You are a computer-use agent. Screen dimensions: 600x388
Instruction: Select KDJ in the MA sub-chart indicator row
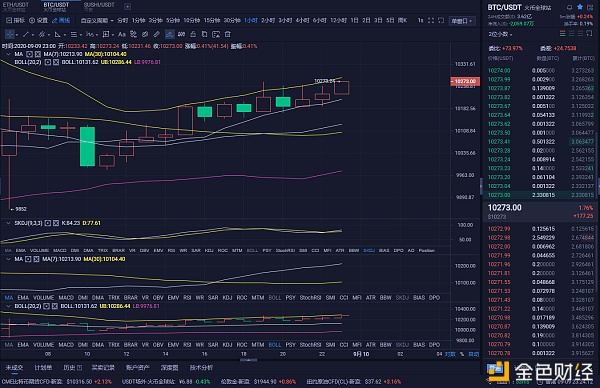227,298
